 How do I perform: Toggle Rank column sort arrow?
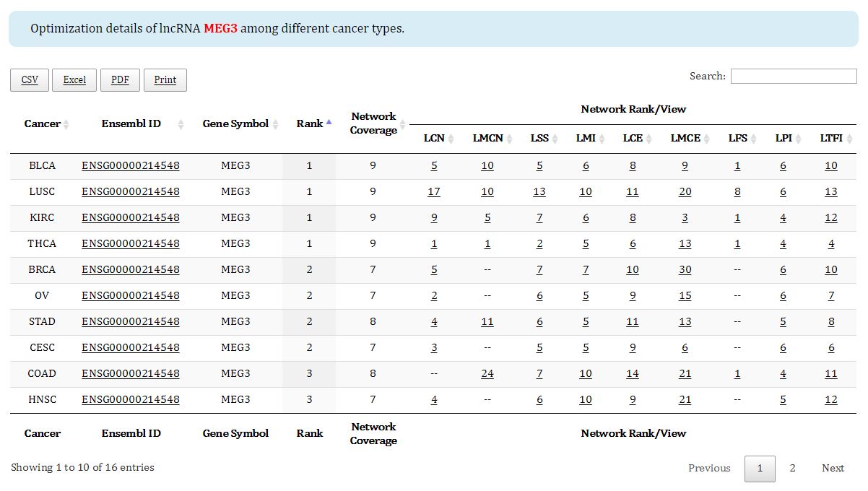click(329, 123)
